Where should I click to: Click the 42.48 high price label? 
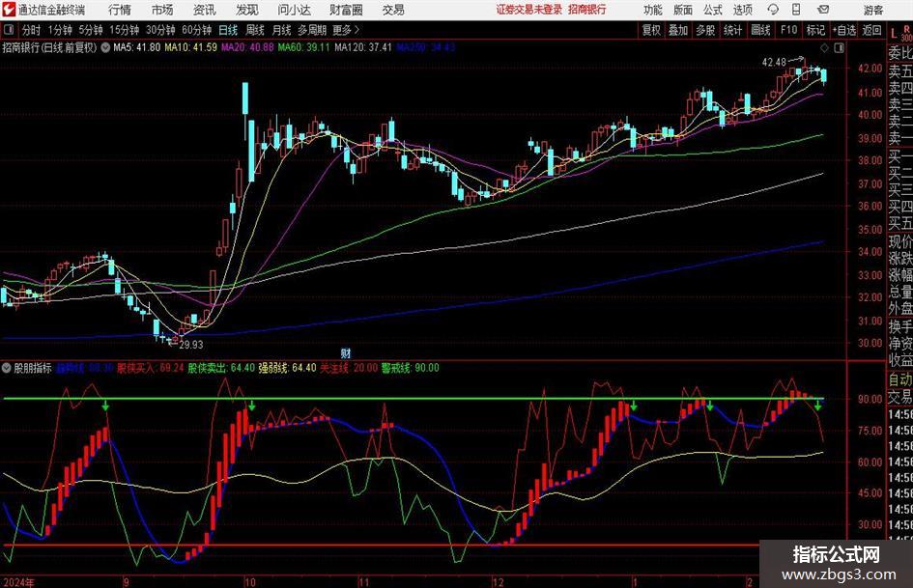pyautogui.click(x=774, y=63)
